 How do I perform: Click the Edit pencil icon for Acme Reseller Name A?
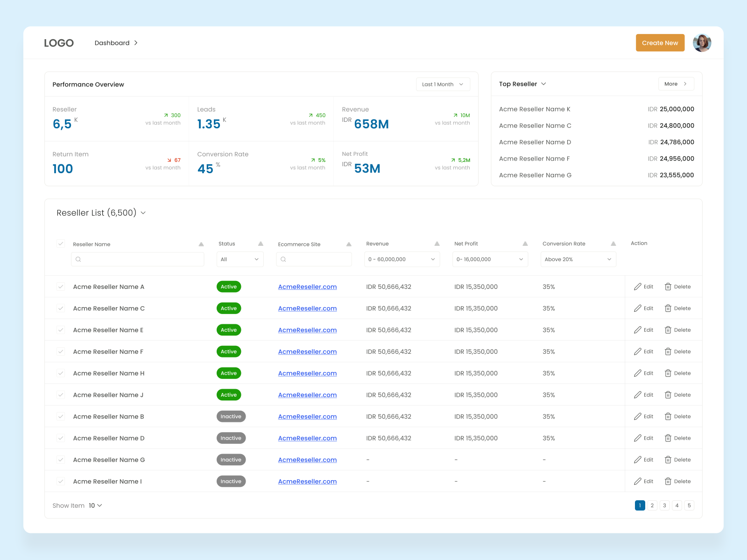(638, 287)
